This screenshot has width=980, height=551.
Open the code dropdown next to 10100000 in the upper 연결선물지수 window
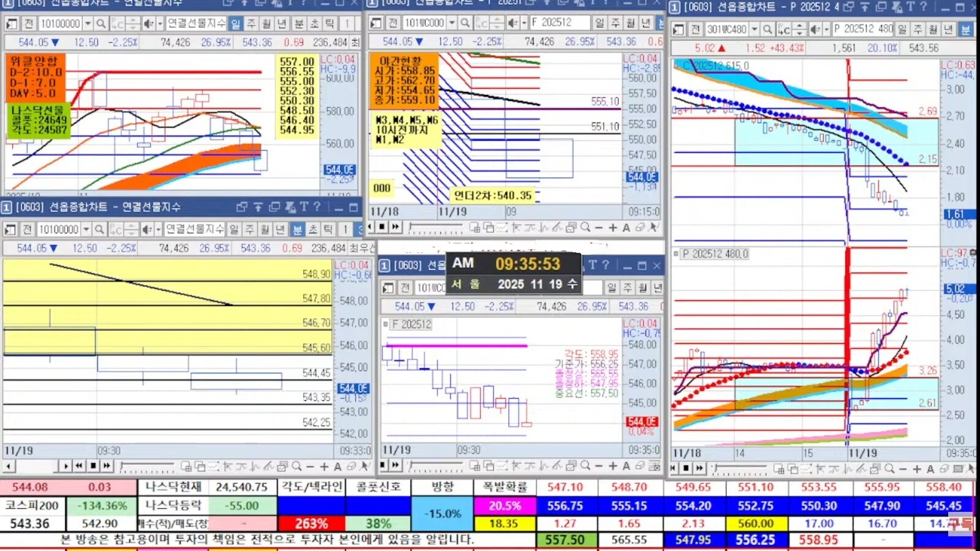[x=88, y=24]
